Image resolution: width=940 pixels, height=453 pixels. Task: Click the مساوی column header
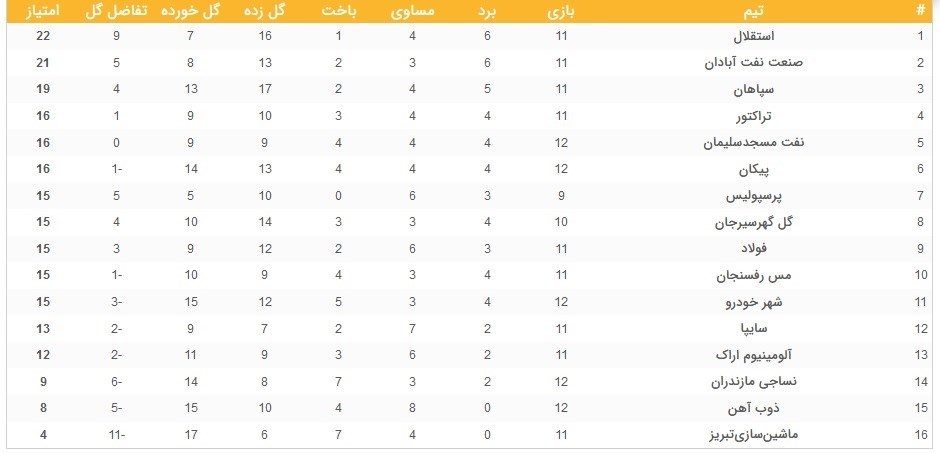pos(413,13)
